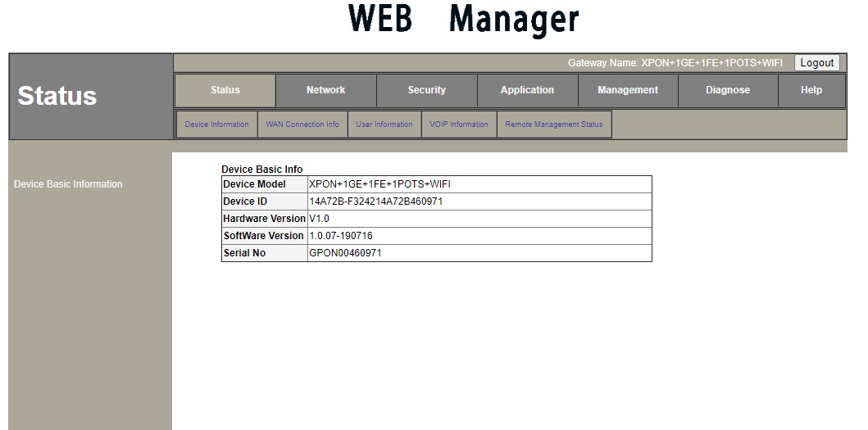View the User Information sub-tab
Screen dimensions: 868x430
(384, 124)
